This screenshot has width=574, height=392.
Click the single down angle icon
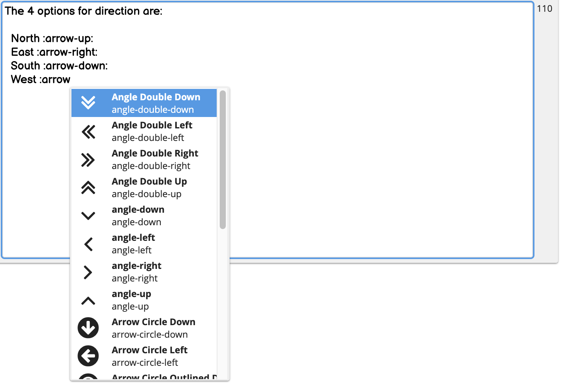coord(88,216)
